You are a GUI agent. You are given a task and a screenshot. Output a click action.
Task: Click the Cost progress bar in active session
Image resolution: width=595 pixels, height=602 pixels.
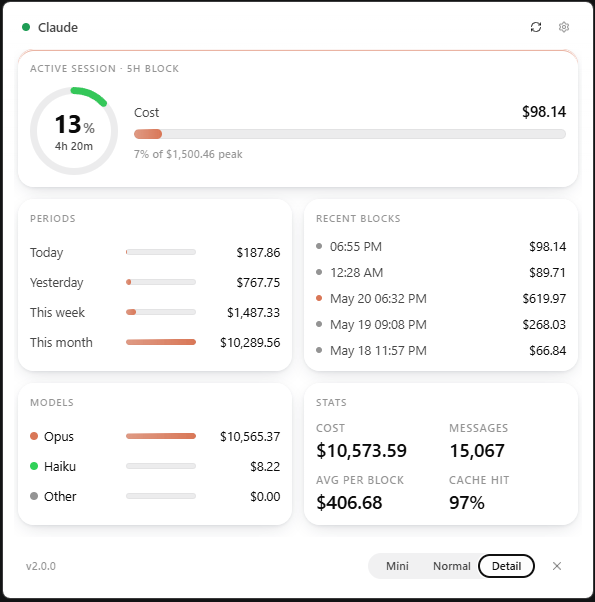(350, 134)
